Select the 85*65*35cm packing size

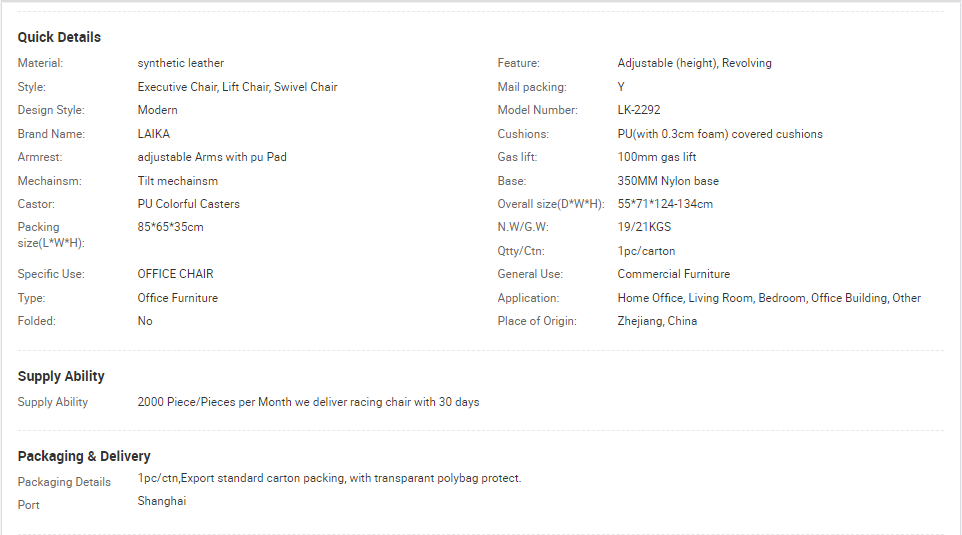coord(170,227)
